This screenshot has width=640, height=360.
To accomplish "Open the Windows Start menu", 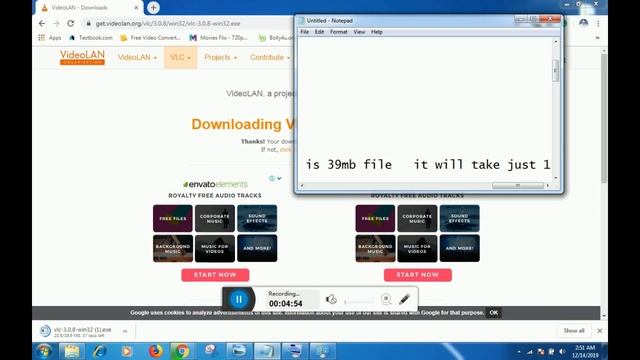I will click(x=44, y=351).
